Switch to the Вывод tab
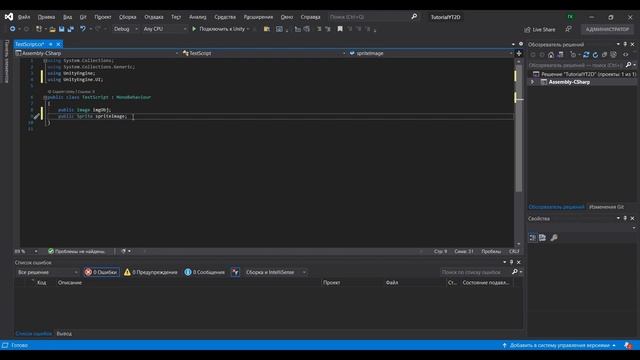 pos(64,333)
